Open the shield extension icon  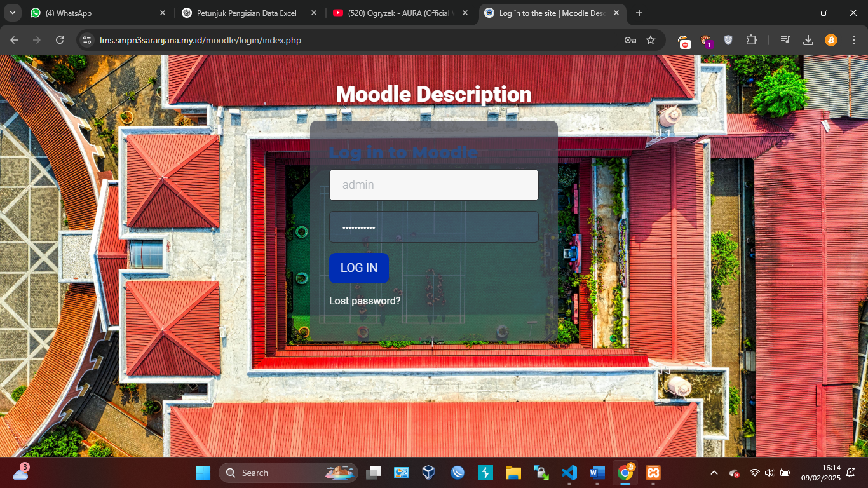[728, 40]
